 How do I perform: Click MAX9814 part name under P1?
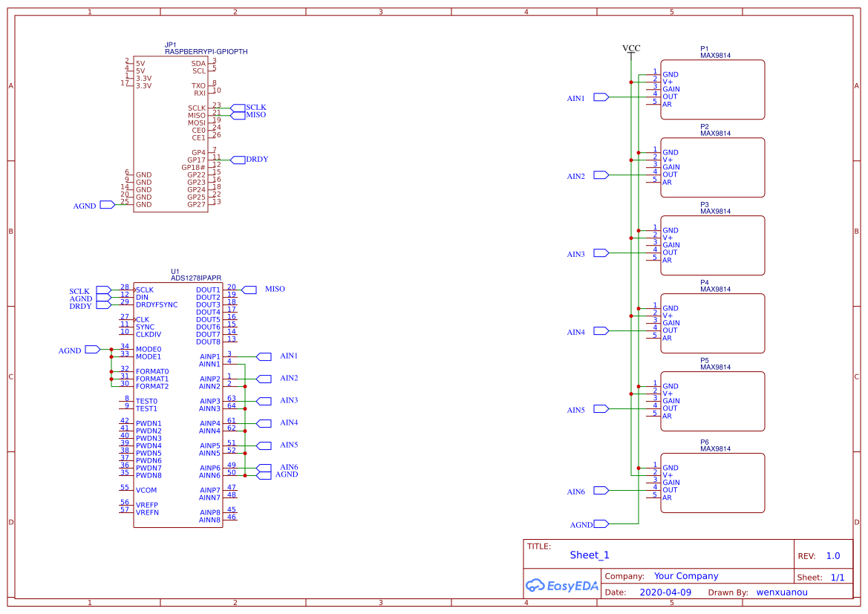coord(715,56)
